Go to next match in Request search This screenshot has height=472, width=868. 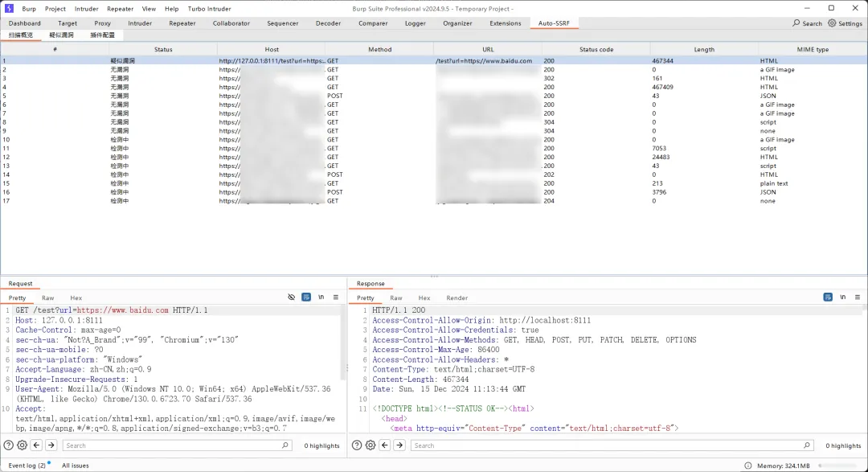51,445
